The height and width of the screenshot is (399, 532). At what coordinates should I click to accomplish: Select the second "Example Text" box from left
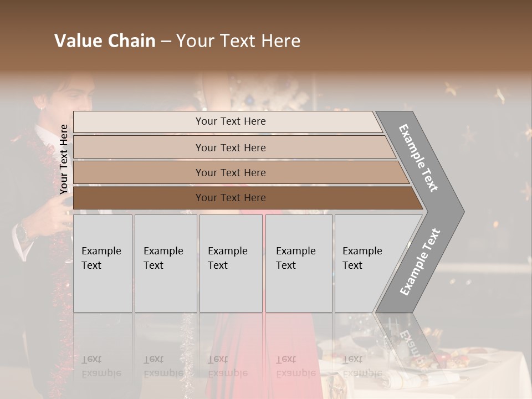pos(166,263)
